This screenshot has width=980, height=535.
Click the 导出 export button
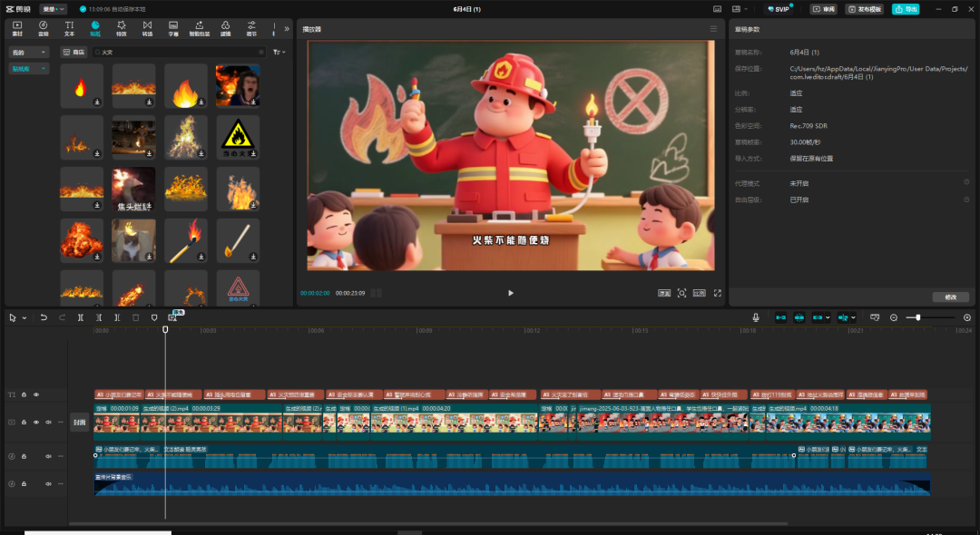(x=905, y=9)
